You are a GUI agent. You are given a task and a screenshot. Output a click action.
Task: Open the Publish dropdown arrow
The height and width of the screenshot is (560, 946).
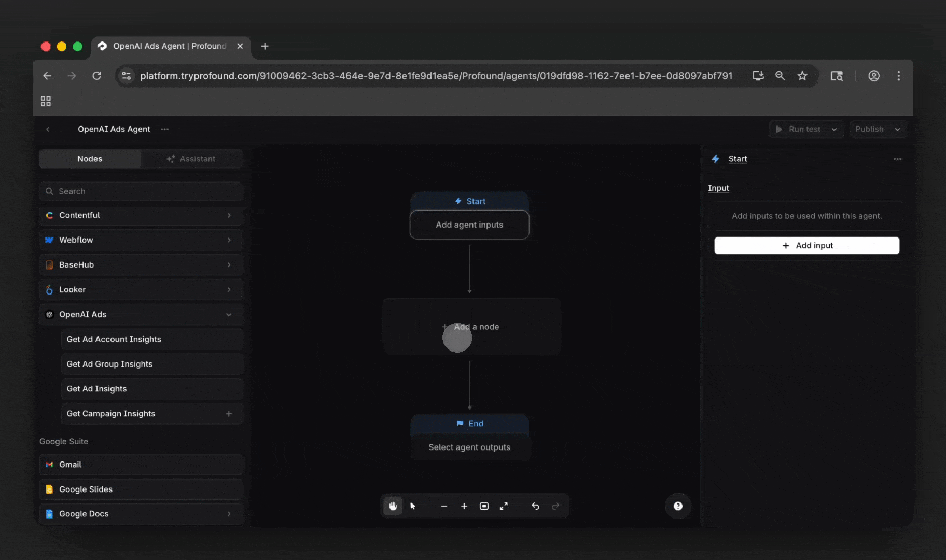(897, 129)
